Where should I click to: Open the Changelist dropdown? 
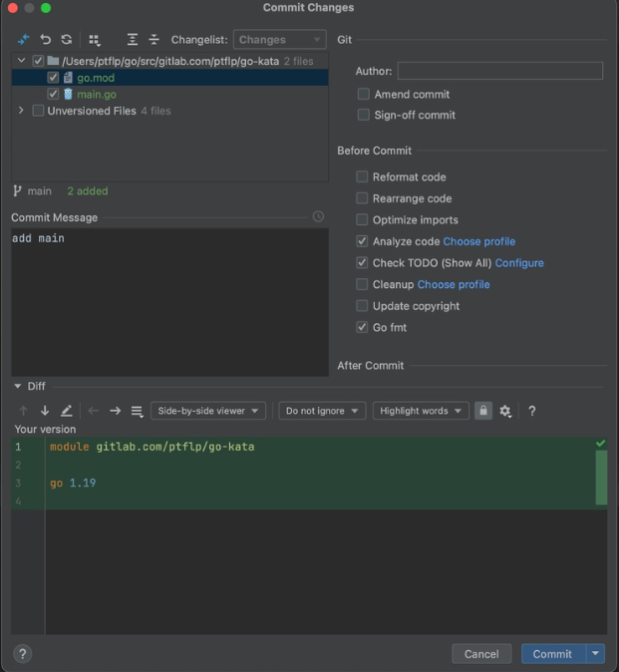pyautogui.click(x=279, y=40)
